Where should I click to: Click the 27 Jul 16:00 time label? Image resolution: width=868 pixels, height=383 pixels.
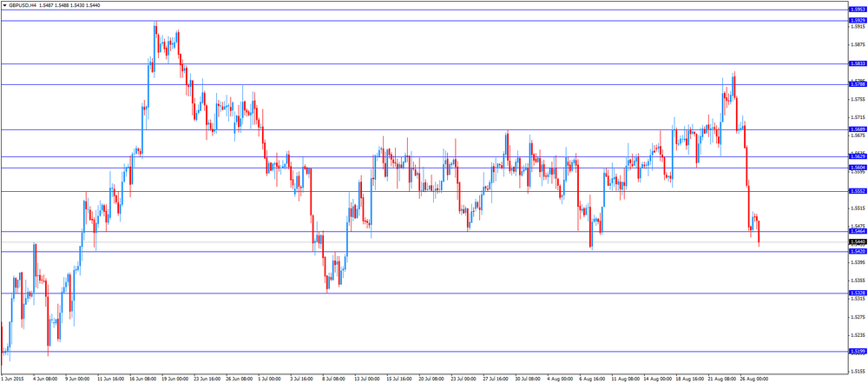496,380
